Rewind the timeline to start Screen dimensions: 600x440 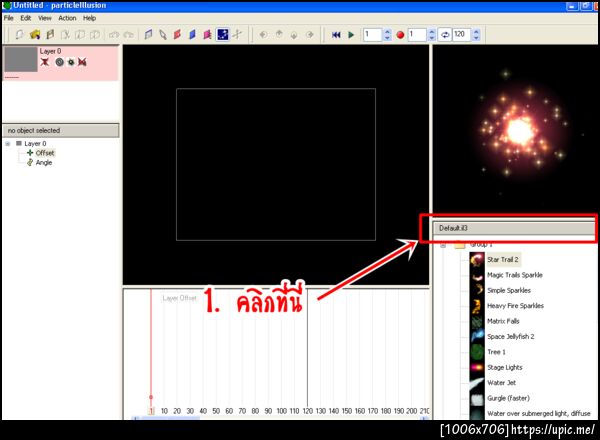click(336, 35)
